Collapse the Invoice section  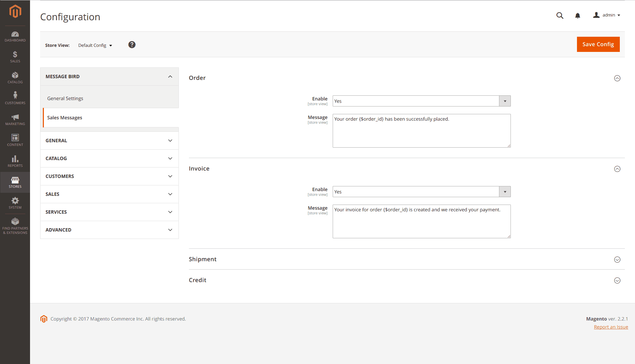pyautogui.click(x=617, y=169)
